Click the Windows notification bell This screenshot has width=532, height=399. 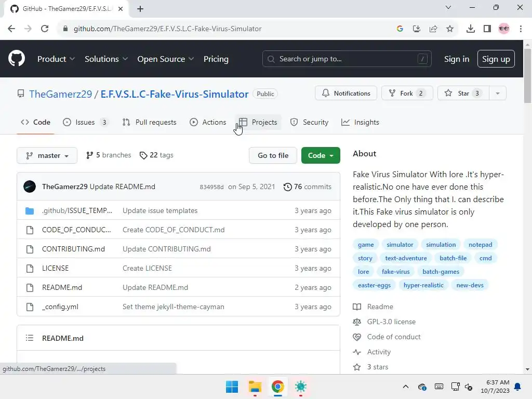coord(517,387)
